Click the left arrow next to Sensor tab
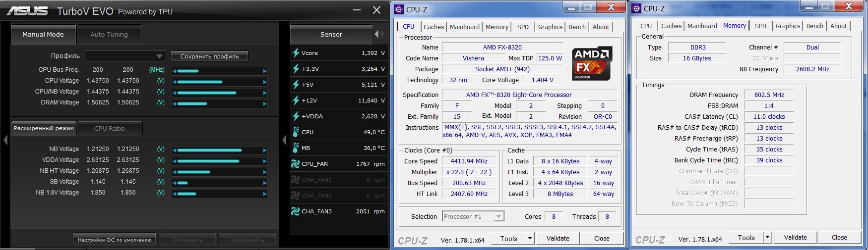 point(376,34)
